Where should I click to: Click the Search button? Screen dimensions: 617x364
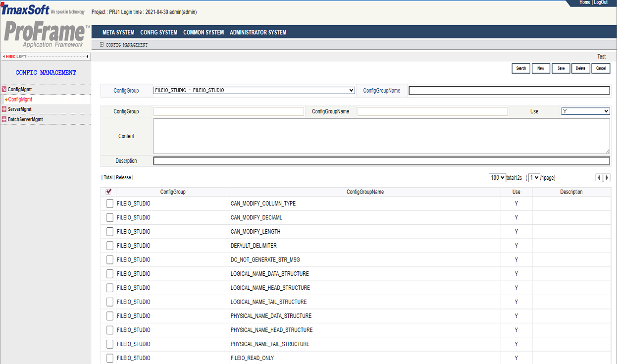521,68
